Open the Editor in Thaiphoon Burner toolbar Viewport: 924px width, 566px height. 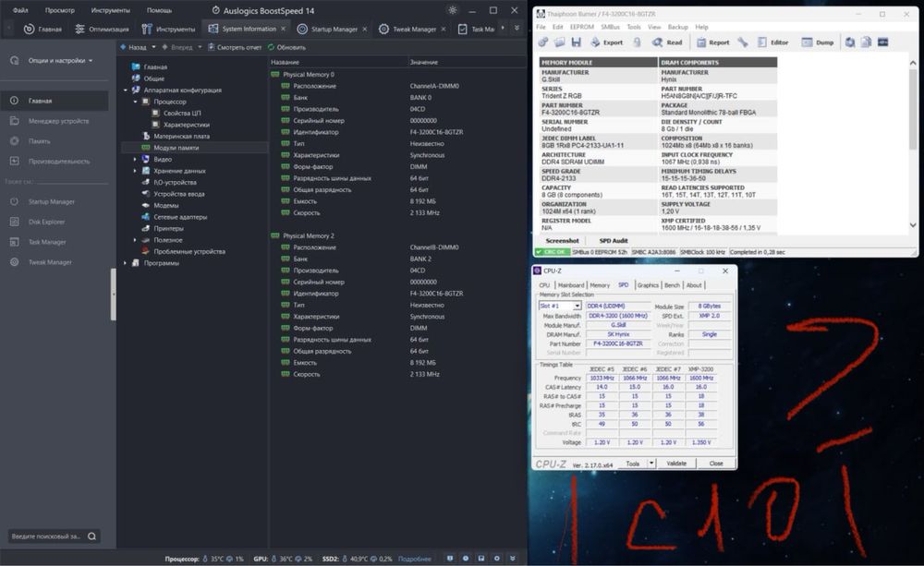(x=772, y=42)
